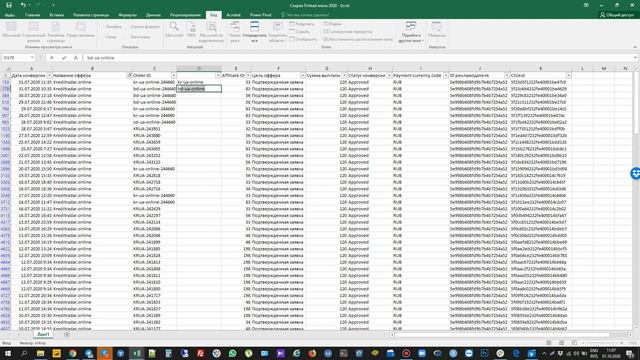Open the Формулы ribbon tab
Image resolution: width=640 pixels, height=360 pixels.
click(x=127, y=15)
